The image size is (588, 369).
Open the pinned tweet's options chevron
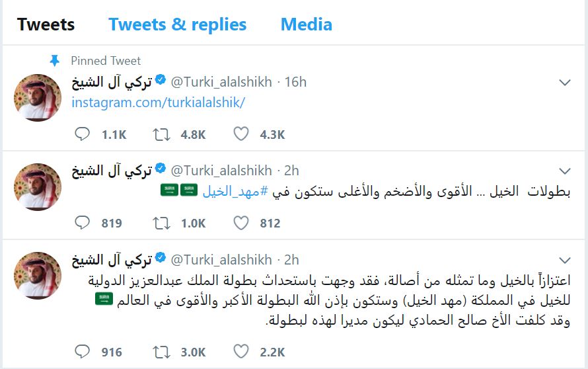coord(565,83)
